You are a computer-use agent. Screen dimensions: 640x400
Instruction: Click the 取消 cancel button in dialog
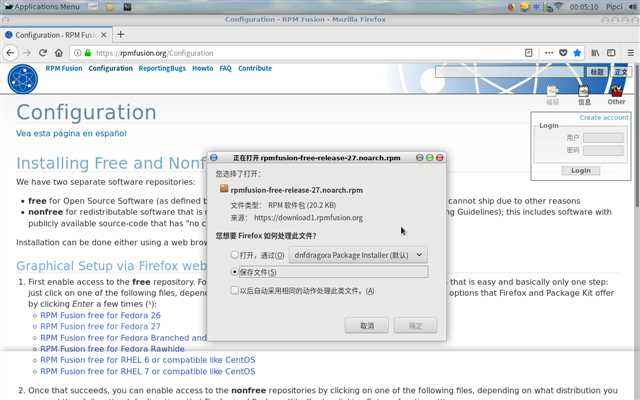(x=367, y=326)
